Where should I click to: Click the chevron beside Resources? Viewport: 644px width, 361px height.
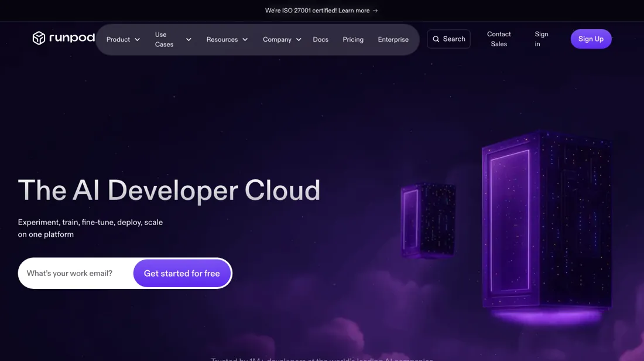[x=245, y=40]
